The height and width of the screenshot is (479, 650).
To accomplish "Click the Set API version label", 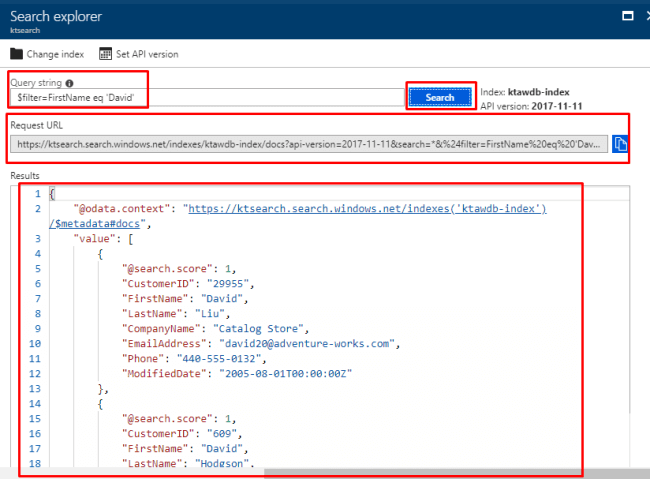I will pyautogui.click(x=147, y=54).
